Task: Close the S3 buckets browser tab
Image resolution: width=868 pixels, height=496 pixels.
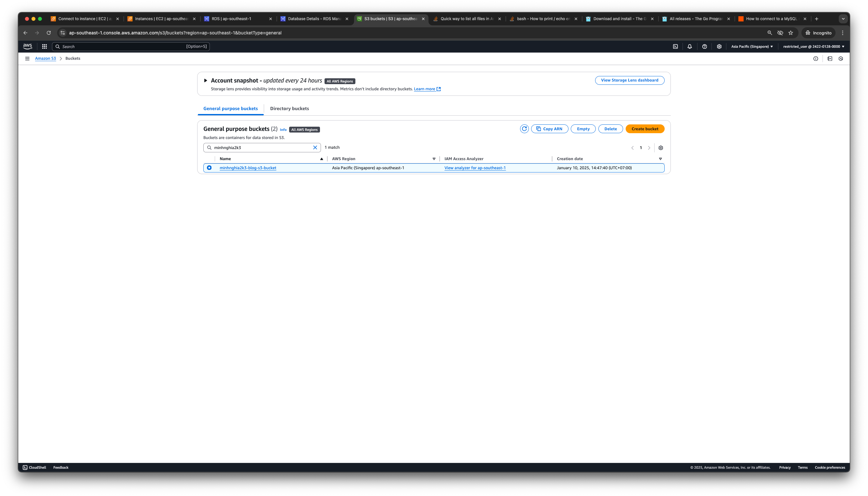Action: [423, 19]
